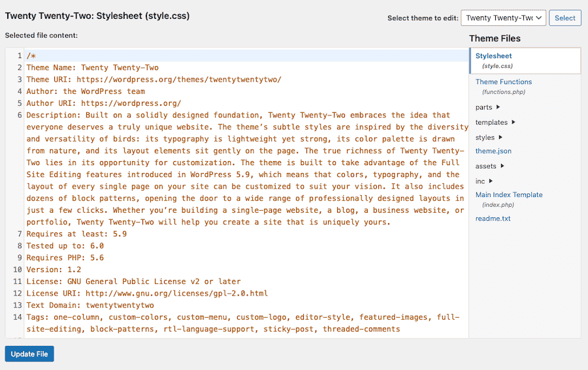Open Main Index Template index.php
Image resolution: width=588 pixels, height=370 pixels.
point(508,195)
